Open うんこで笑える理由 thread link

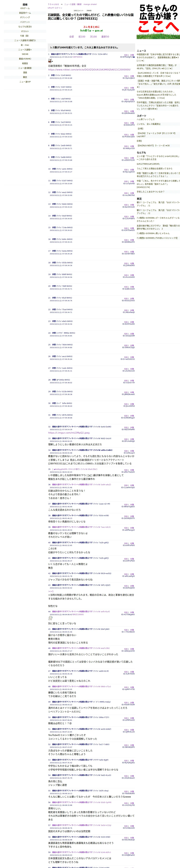(x=154, y=169)
